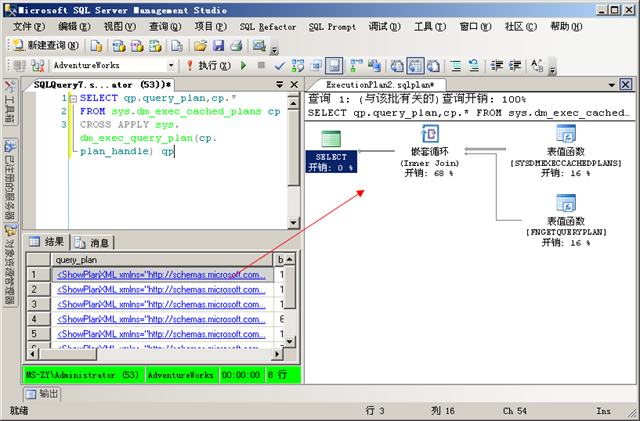Click the Decrease Indent icon

click(x=497, y=65)
